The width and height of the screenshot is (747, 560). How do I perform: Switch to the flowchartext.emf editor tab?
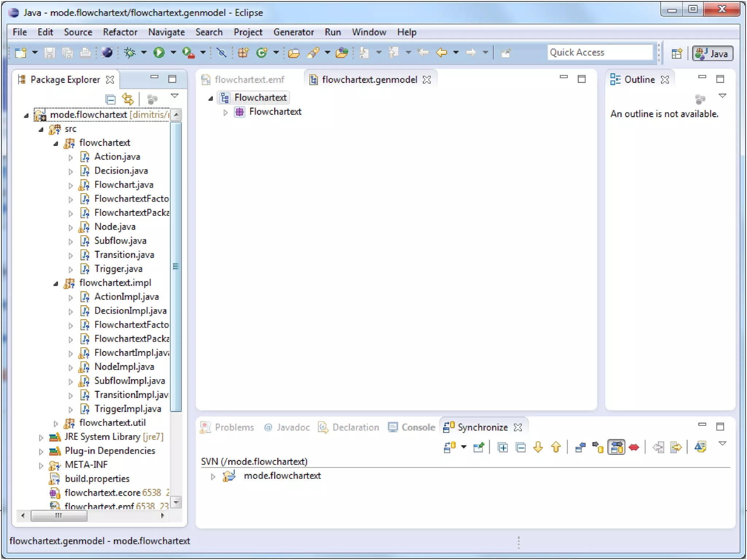pos(249,79)
